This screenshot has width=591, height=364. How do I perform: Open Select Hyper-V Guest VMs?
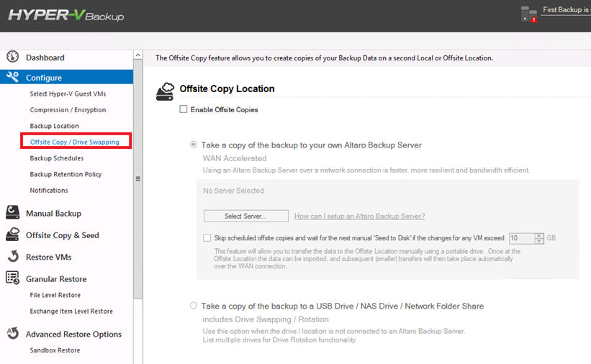click(x=68, y=94)
